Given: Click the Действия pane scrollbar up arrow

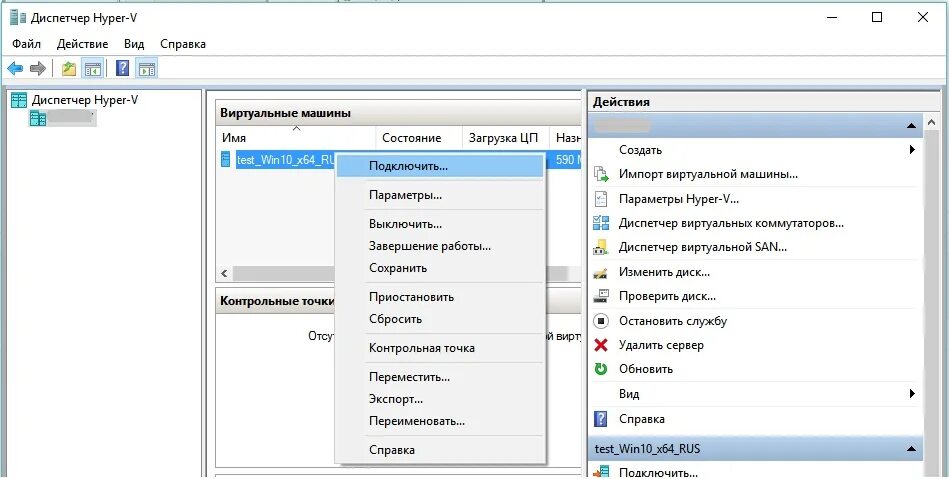Looking at the screenshot, I should 931,123.
